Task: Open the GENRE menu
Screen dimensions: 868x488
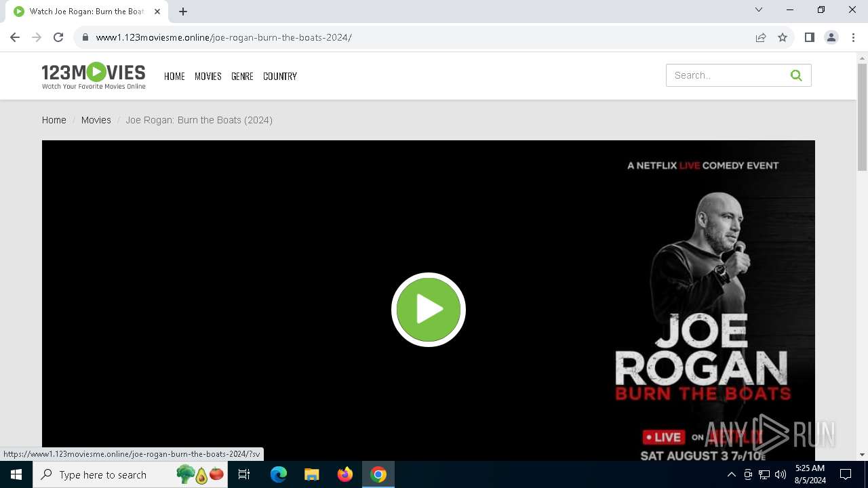Action: point(242,76)
